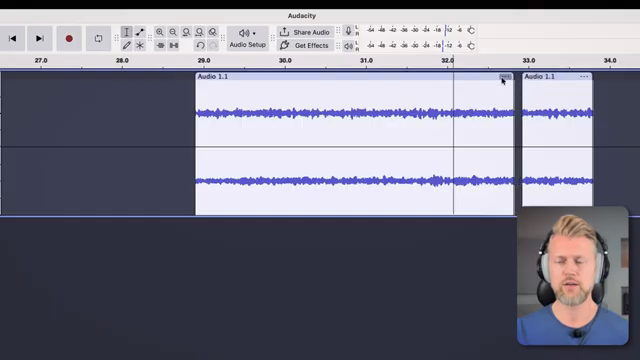Click Silence audio selection icon

pos(174,45)
